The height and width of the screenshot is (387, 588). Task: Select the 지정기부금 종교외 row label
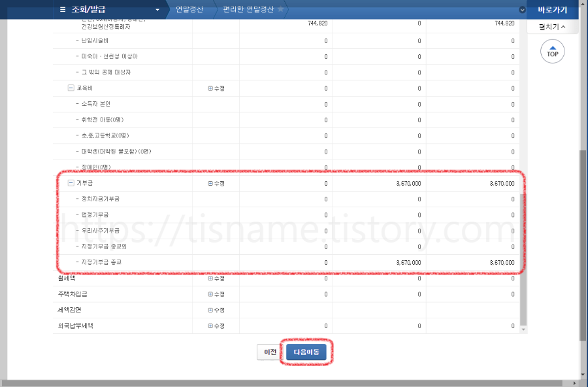(104, 246)
